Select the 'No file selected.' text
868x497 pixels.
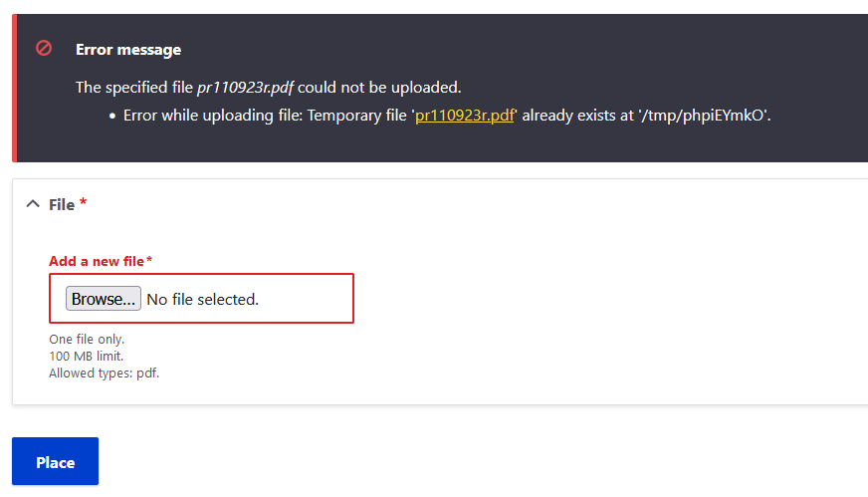(203, 299)
